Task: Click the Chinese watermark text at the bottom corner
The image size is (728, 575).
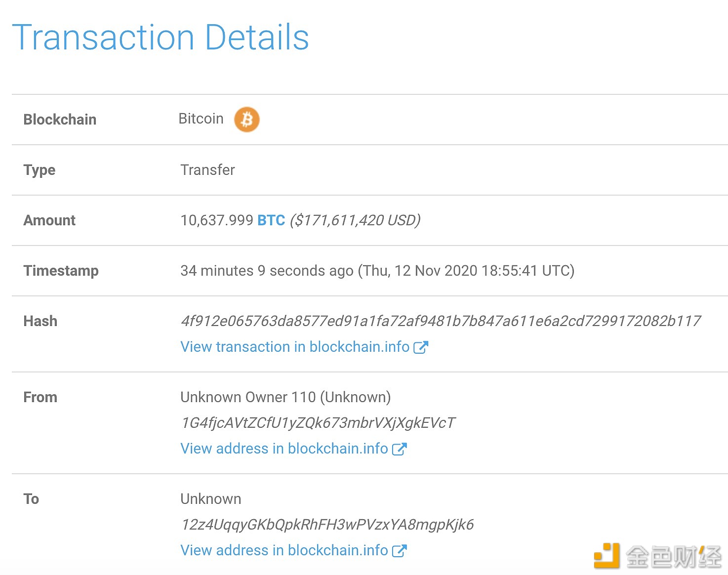Action: tap(674, 556)
